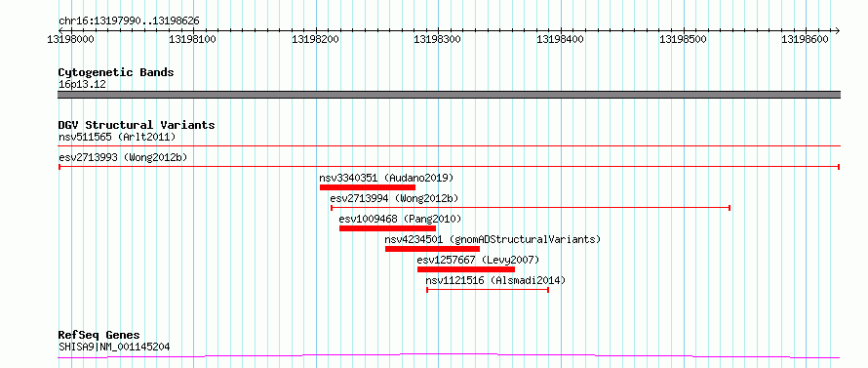Screen dimensions: 868x368
Task: Click the nsv1121516 Alsmadi2014 thin variant line
Action: tap(488, 289)
